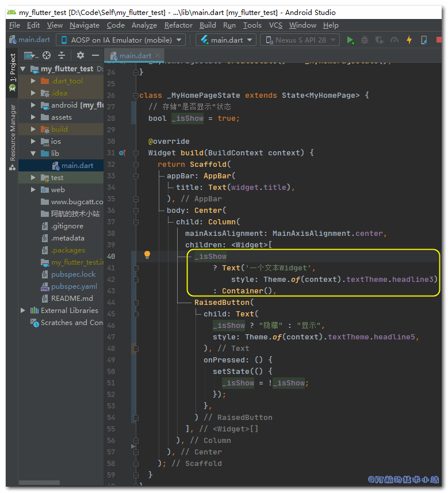Open the main.dart run configuration dropdown
Screen dimensions: 448x493
(x=227, y=40)
